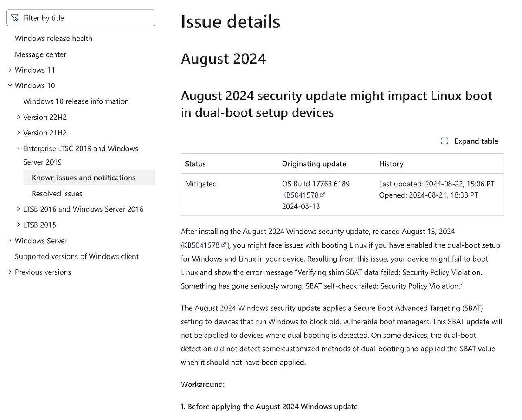Expand Version 22H2
Screen dimensions: 522x420
(18, 117)
